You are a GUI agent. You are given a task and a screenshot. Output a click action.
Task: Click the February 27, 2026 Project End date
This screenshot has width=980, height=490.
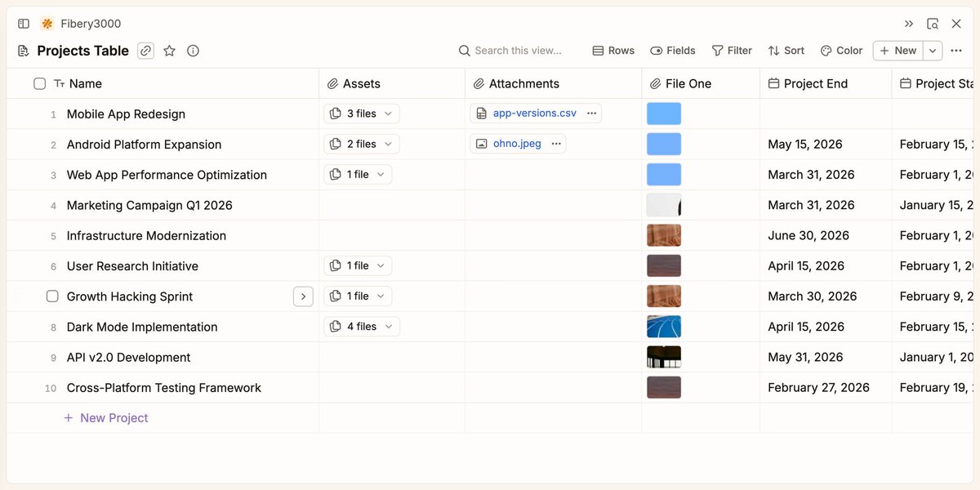819,388
